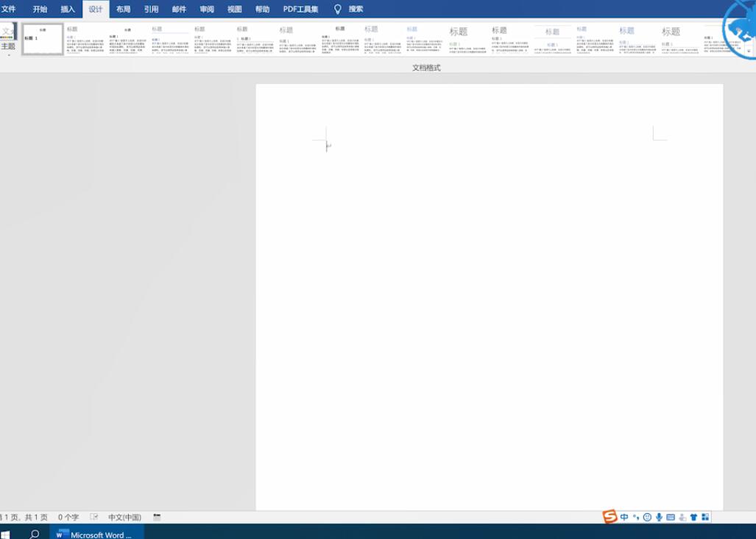Open the 文件 (File) tab

8,9
